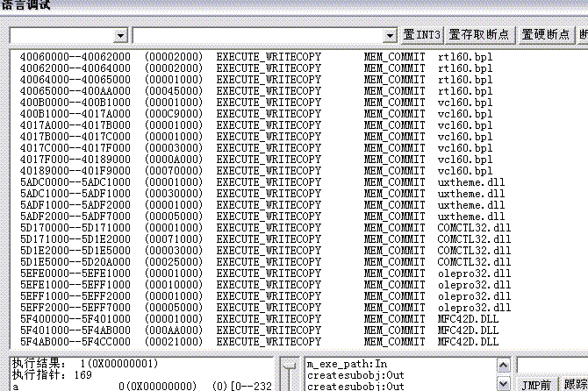Click the down arrow of the output log scrollbar

[x=503, y=384]
